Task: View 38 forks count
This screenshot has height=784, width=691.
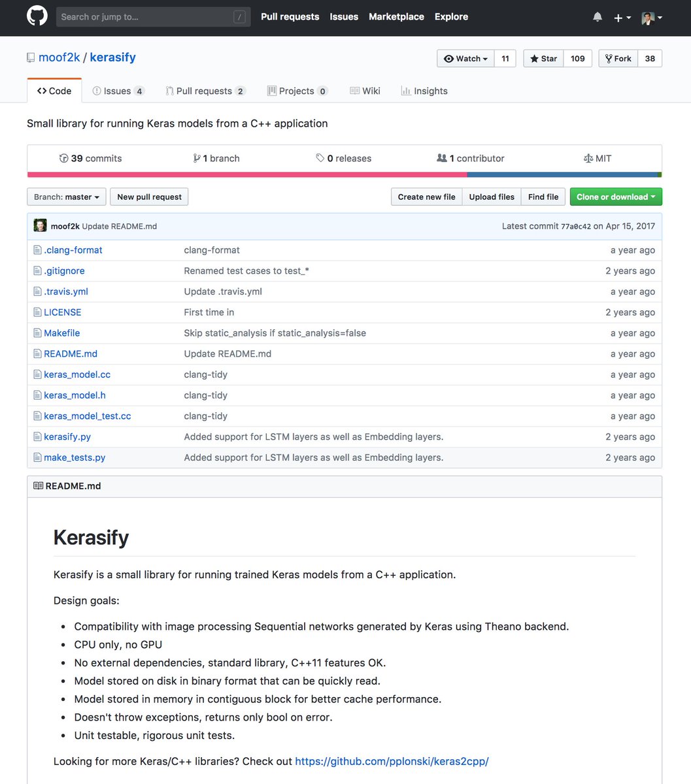Action: click(650, 58)
